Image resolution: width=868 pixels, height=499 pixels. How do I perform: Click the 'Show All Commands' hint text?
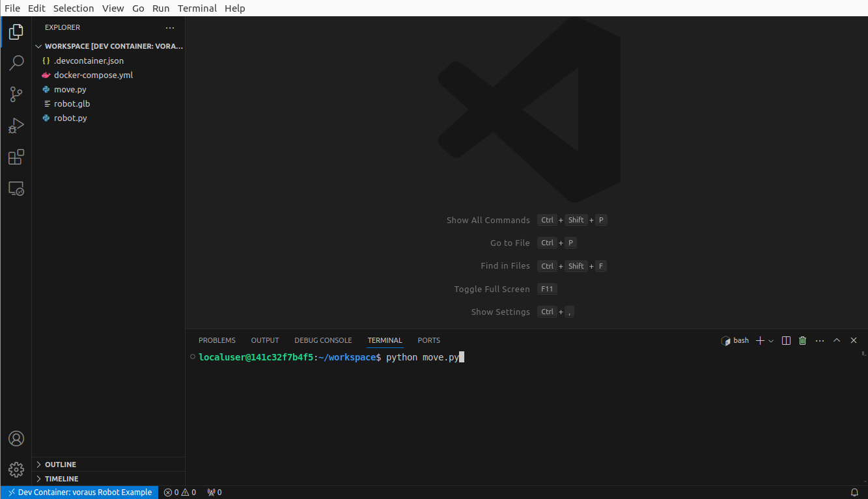488,220
